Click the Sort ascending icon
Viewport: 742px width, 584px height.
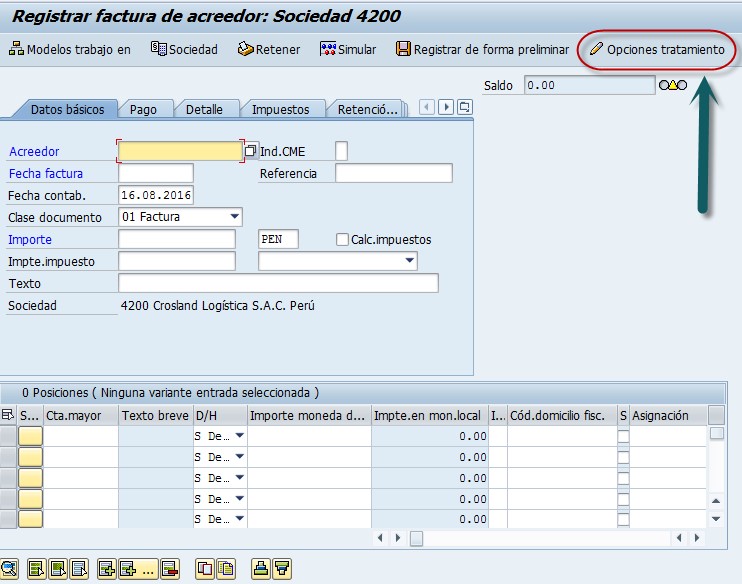[x=261, y=568]
